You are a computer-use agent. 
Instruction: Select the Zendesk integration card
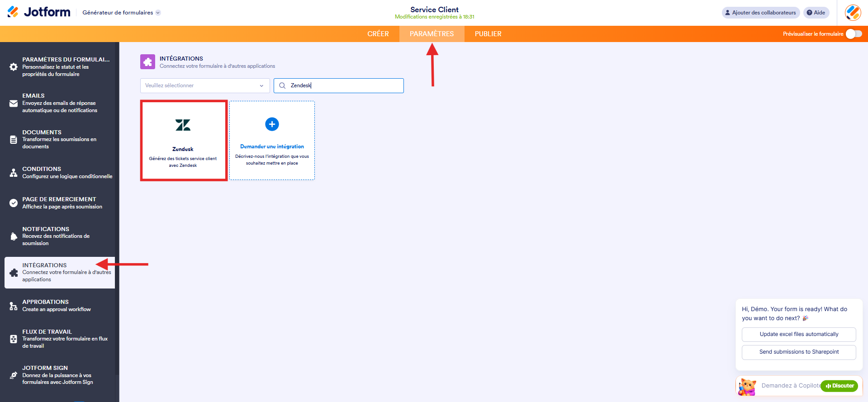183,141
